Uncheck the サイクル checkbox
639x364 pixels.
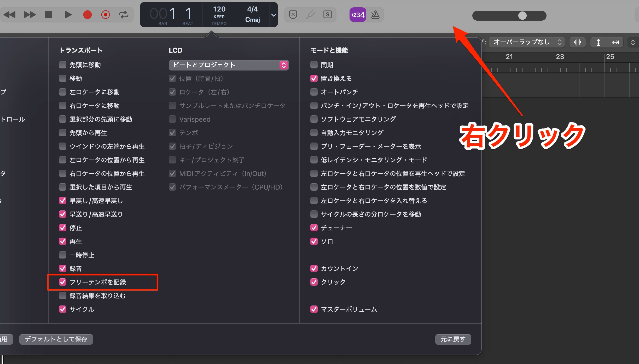63,309
